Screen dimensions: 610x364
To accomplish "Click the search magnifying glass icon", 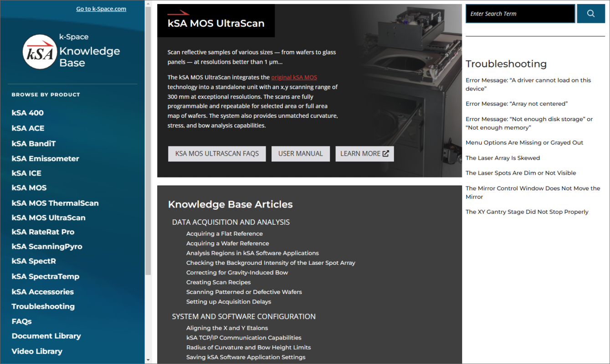I will [590, 14].
